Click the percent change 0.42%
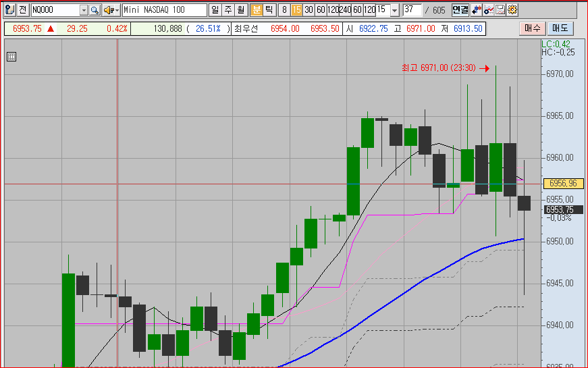 117,28
